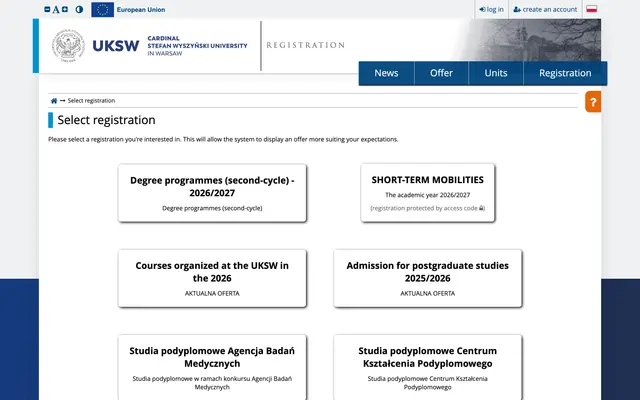Viewport: 640px width, 400px height.
Task: Toggle high contrast mode icon
Action: tap(79, 9)
